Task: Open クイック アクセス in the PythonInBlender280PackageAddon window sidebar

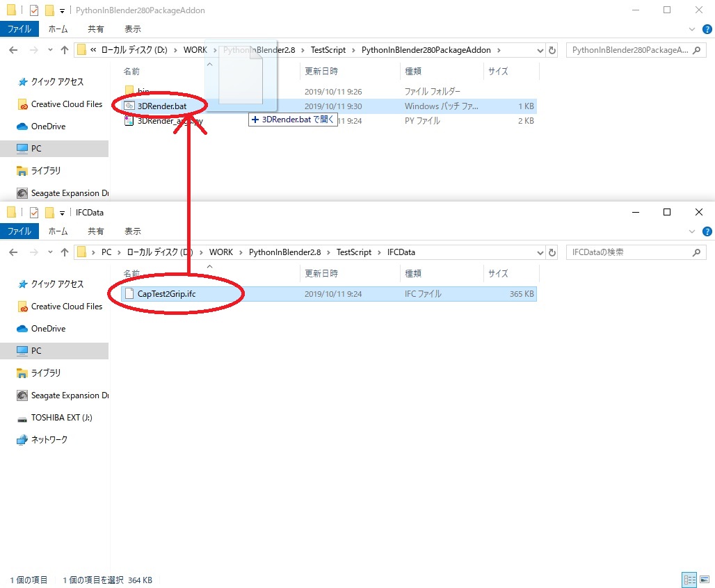Action: [51, 81]
